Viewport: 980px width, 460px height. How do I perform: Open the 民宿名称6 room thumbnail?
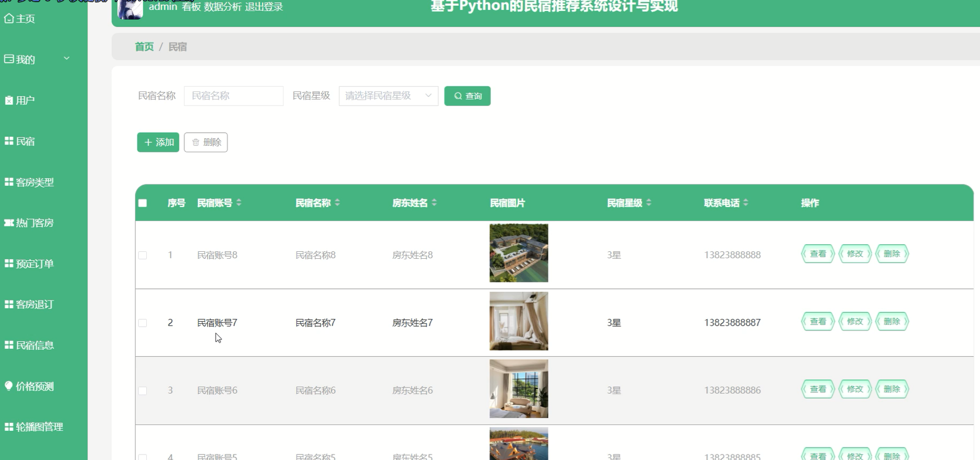pos(519,389)
